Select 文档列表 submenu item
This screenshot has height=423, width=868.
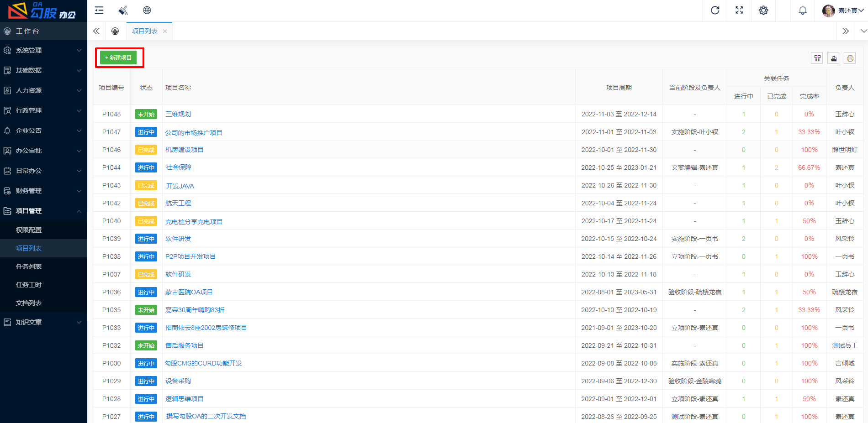(x=43, y=303)
